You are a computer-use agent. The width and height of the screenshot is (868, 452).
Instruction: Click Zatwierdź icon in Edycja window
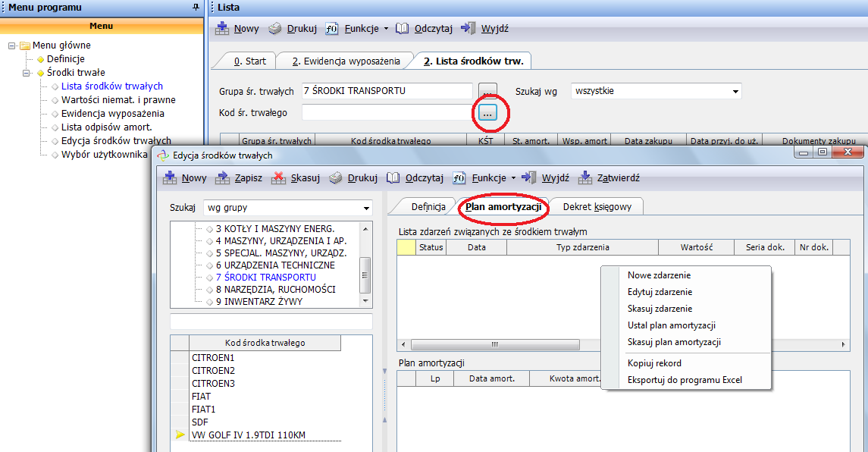585,177
